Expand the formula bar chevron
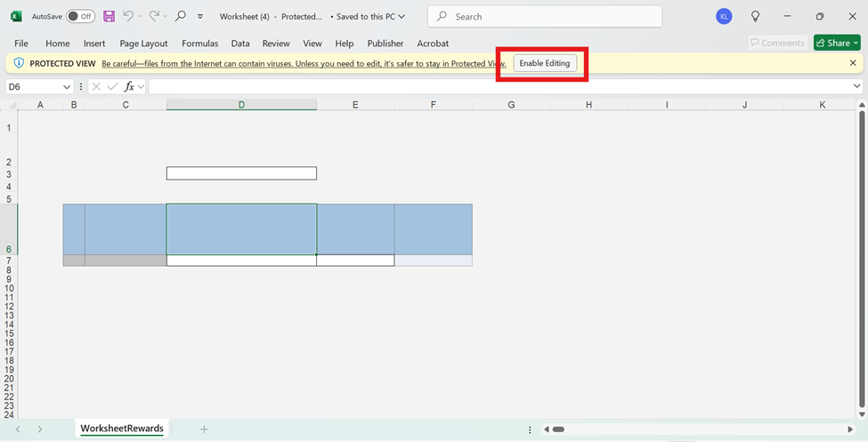 857,86
